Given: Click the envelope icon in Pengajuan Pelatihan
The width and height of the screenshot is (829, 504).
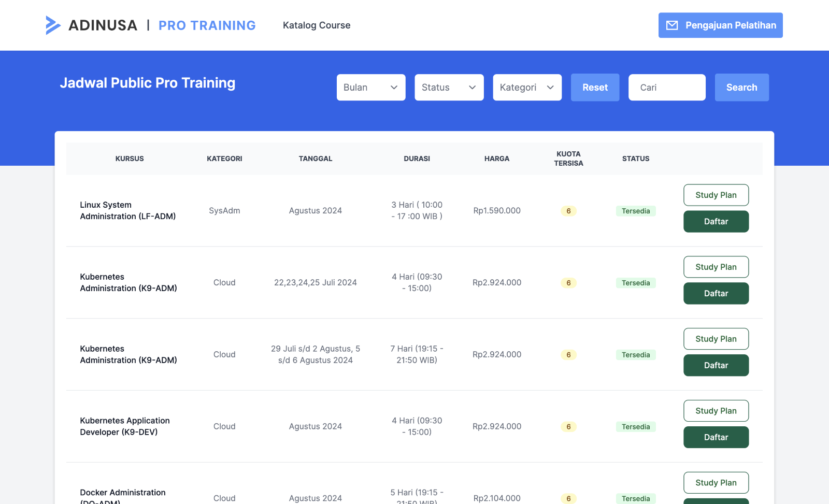Looking at the screenshot, I should (671, 25).
